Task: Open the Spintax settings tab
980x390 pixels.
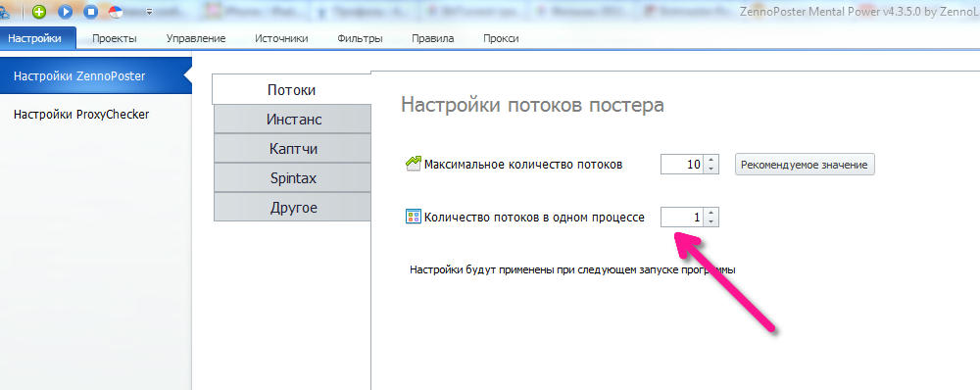Action: (x=292, y=178)
